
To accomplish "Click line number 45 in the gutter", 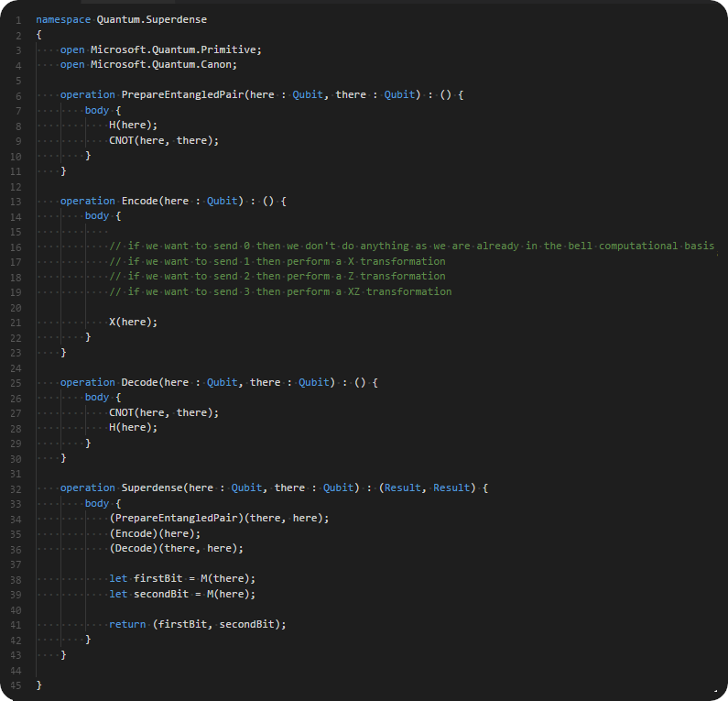I will (x=16, y=685).
